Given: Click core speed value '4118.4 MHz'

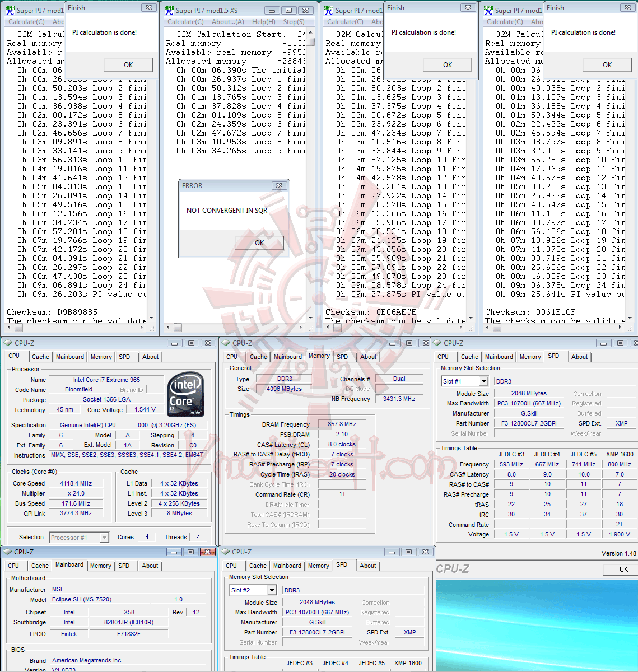Looking at the screenshot, I should tap(76, 483).
